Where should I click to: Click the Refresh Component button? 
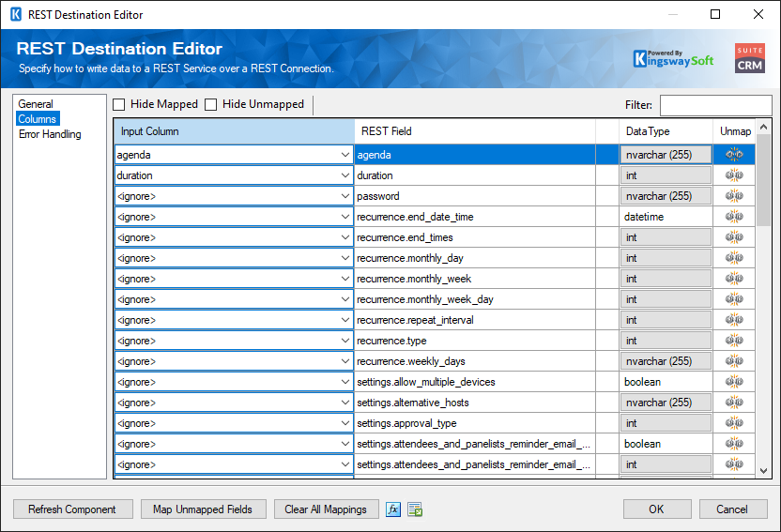[72, 509]
